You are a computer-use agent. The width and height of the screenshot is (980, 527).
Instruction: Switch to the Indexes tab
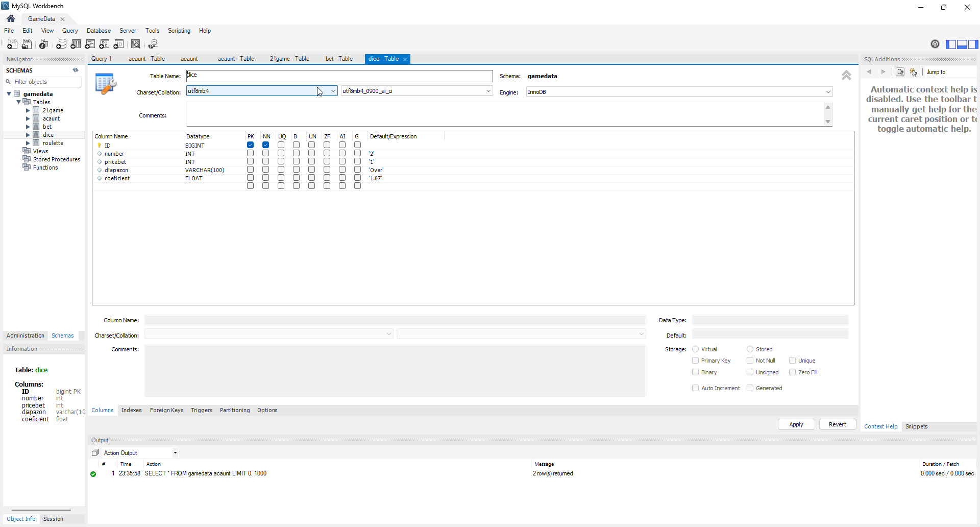pos(132,410)
